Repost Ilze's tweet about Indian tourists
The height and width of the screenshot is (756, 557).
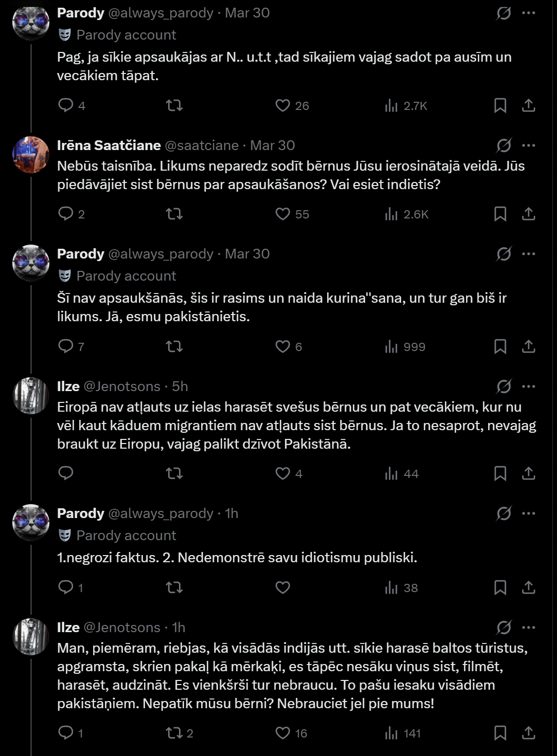pos(174,733)
